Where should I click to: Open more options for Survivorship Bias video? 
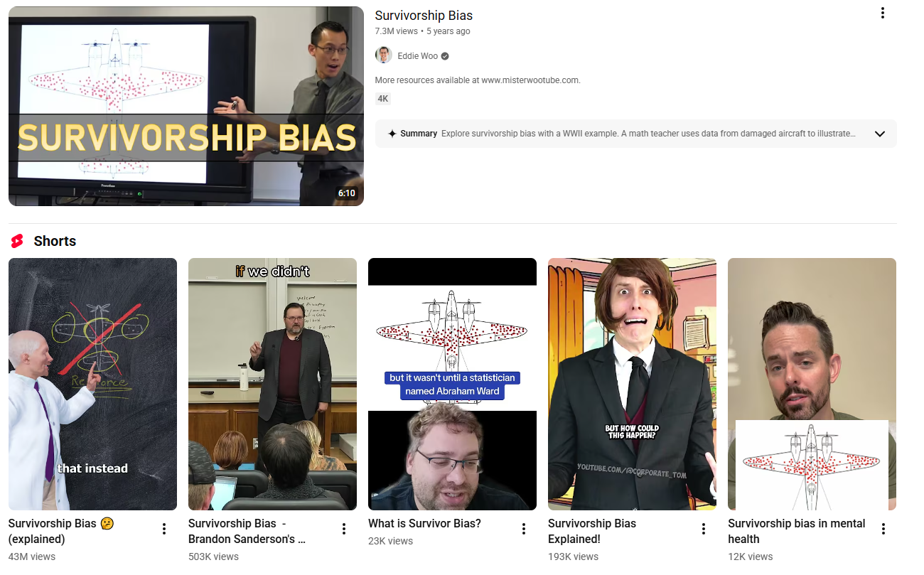(882, 13)
